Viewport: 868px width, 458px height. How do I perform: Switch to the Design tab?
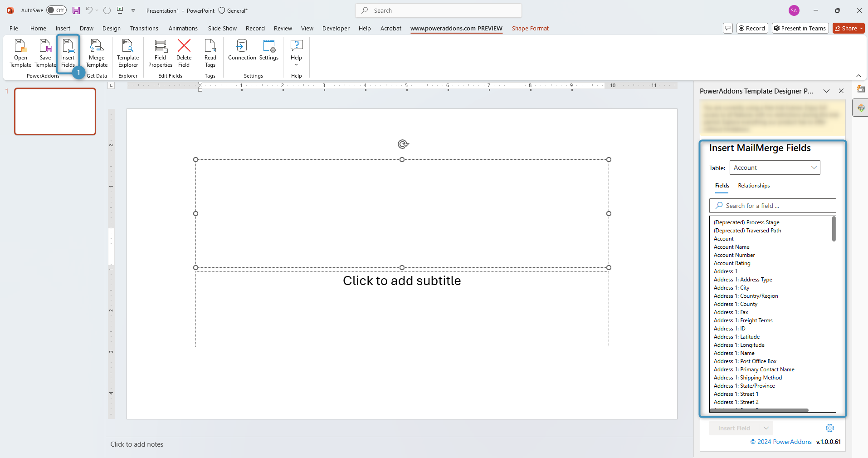point(112,28)
